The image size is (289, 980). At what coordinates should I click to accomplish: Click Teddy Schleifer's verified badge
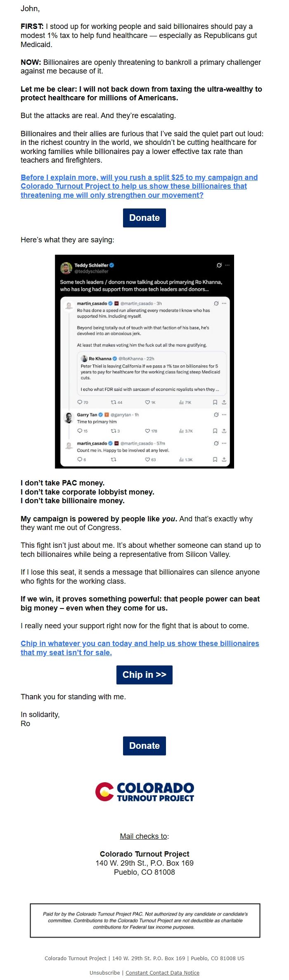pyautogui.click(x=111, y=264)
